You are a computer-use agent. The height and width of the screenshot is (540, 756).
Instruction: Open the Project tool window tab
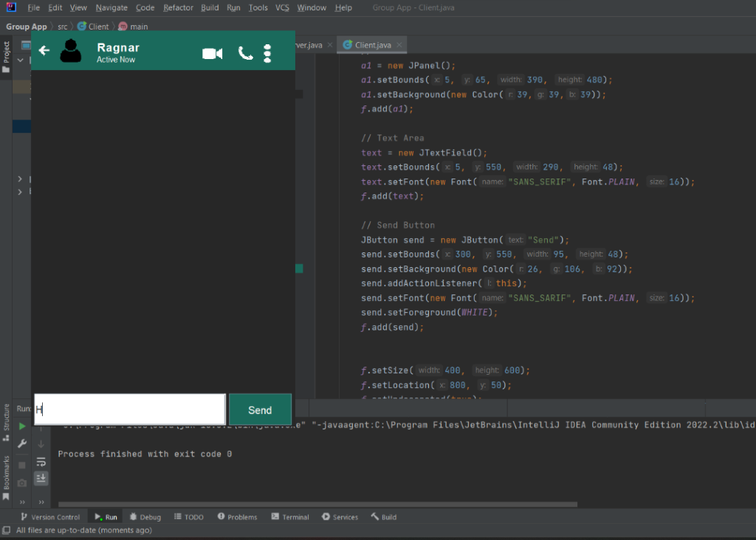click(x=6, y=57)
